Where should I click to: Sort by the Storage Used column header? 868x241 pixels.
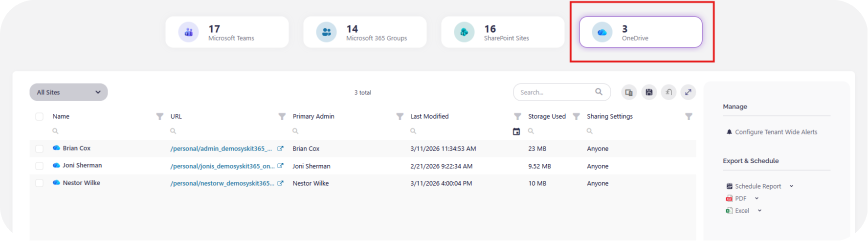pos(547,116)
